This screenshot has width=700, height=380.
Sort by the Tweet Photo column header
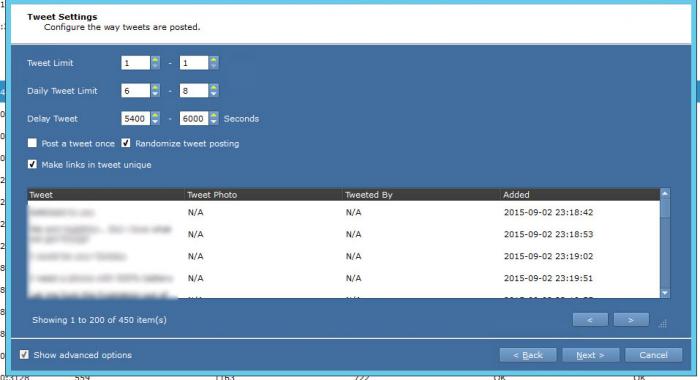point(263,195)
